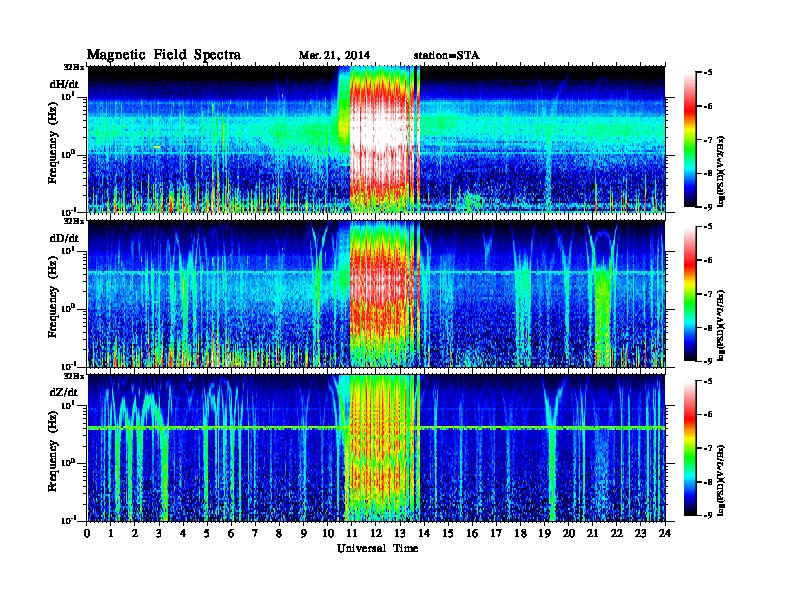792x612 pixels.
Task: Click hour 11 on the Universal Time axis
Action: coord(352,534)
